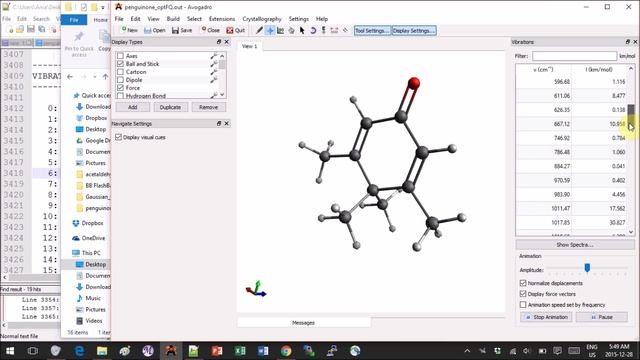Image resolution: width=640 pixels, height=360 pixels.
Task: Undock the Vibrations panel
Action: pyautogui.click(x=628, y=42)
